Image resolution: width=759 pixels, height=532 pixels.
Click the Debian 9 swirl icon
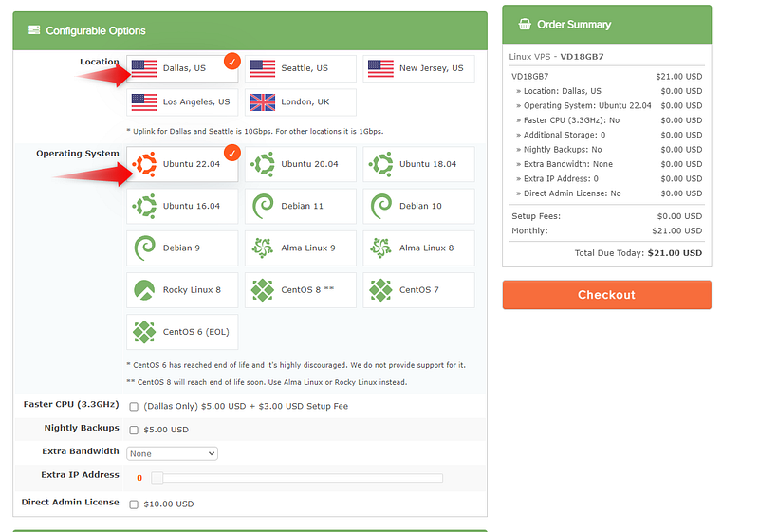click(144, 248)
